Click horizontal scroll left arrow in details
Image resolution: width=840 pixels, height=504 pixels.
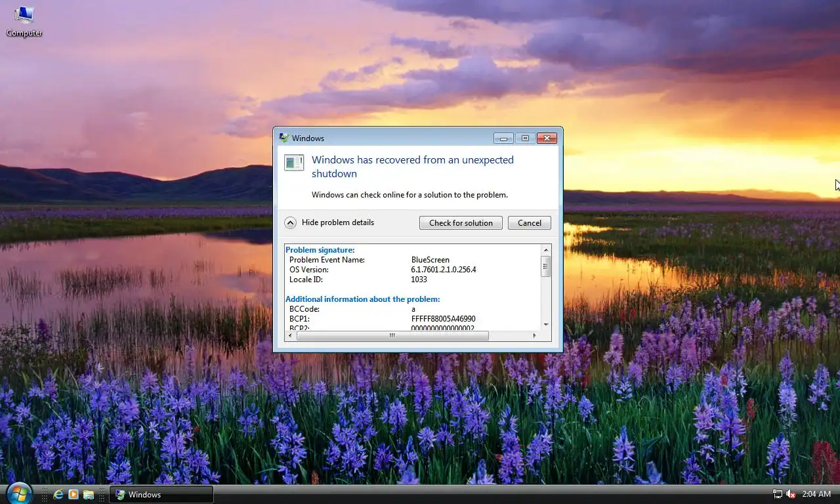291,335
